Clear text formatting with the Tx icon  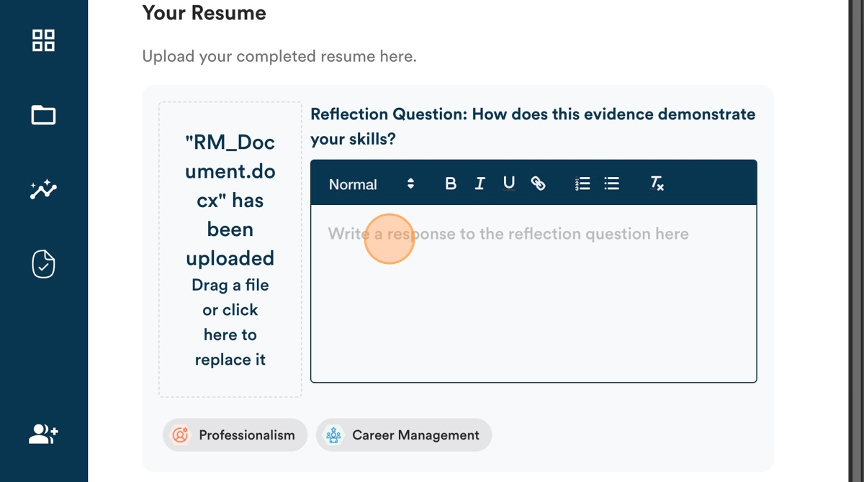pyautogui.click(x=657, y=183)
